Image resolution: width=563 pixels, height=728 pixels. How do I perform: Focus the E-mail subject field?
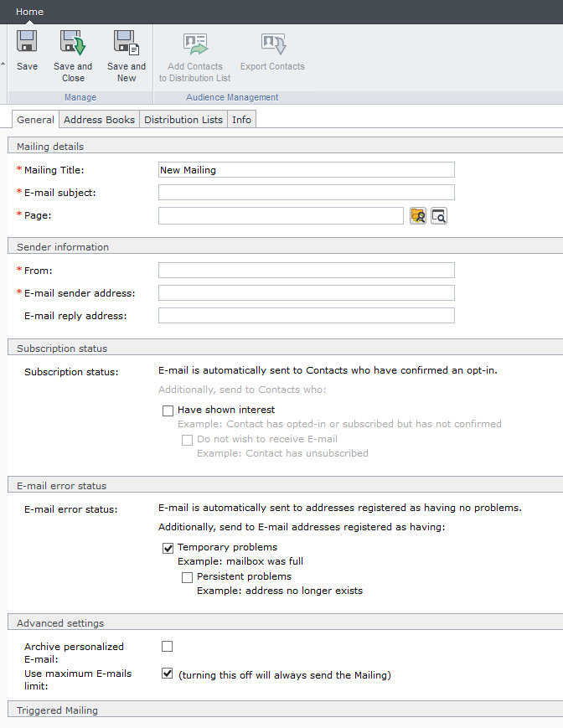click(307, 192)
